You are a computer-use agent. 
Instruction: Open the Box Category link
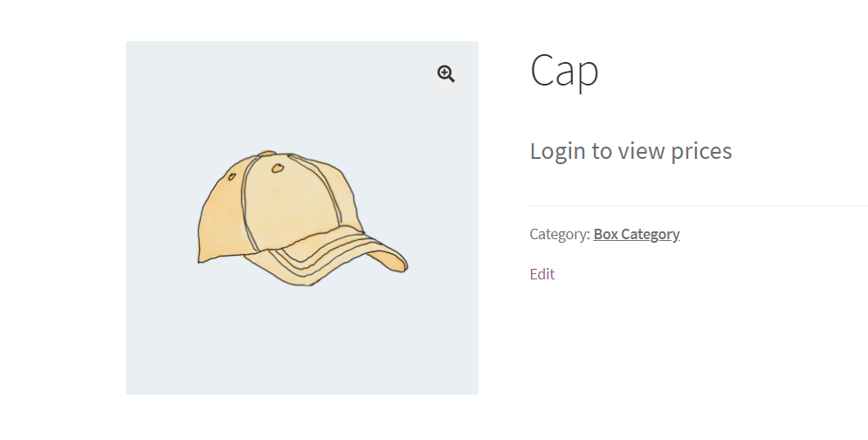tap(636, 234)
